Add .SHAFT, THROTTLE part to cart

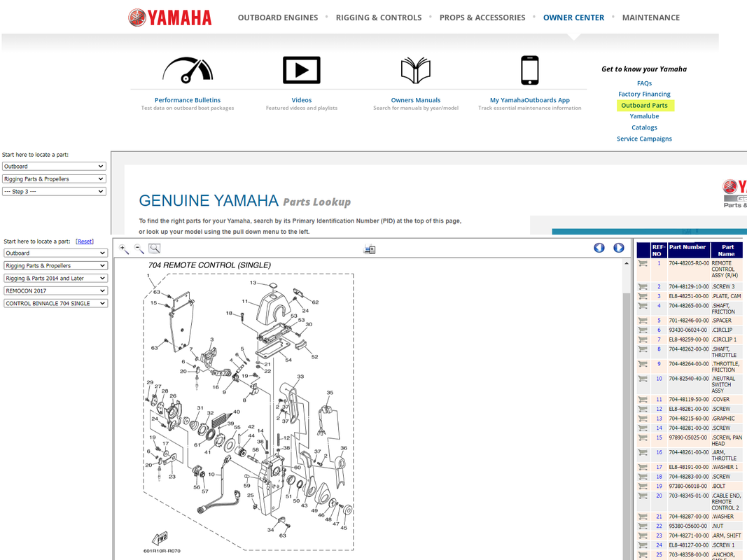click(x=643, y=349)
